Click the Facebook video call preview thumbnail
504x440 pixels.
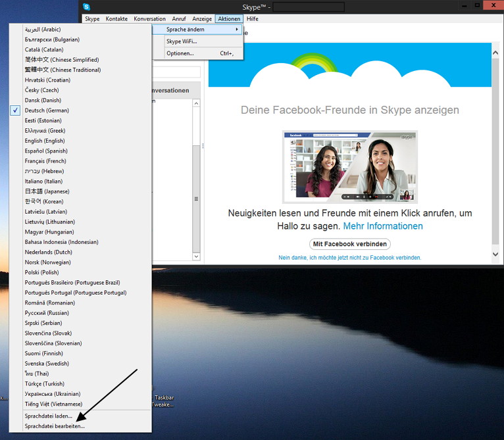(x=350, y=167)
